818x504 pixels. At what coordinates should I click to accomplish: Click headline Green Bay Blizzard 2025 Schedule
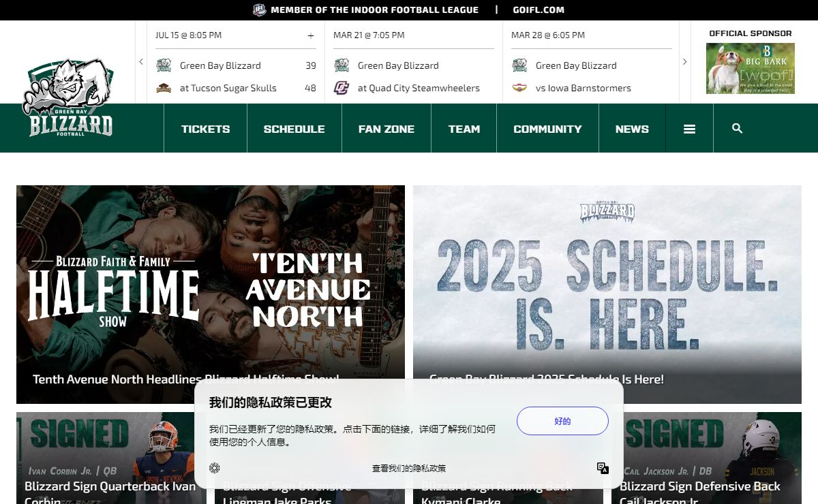pos(546,379)
